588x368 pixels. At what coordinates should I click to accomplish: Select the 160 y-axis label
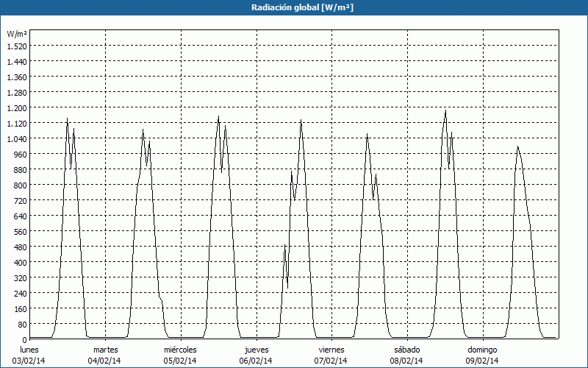tap(21, 309)
